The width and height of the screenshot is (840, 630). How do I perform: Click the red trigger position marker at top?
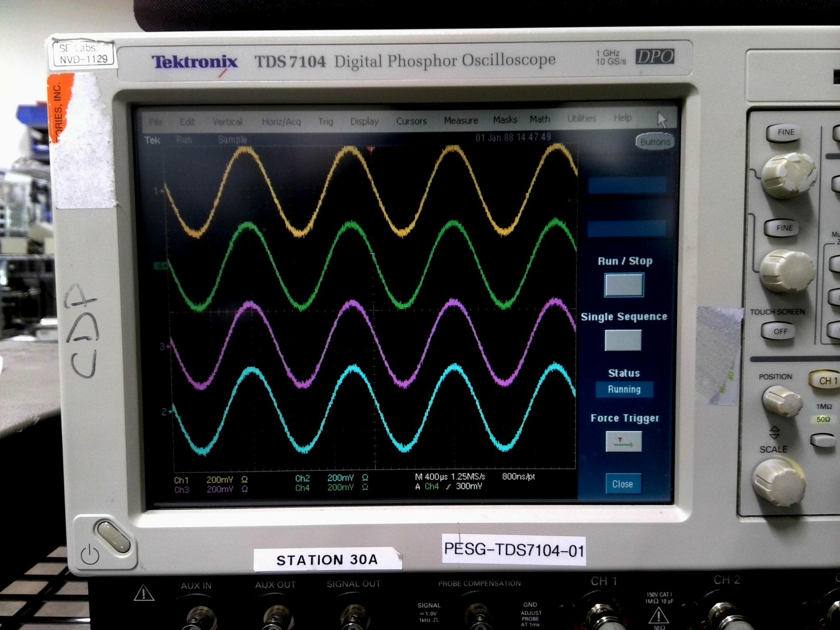tap(371, 149)
